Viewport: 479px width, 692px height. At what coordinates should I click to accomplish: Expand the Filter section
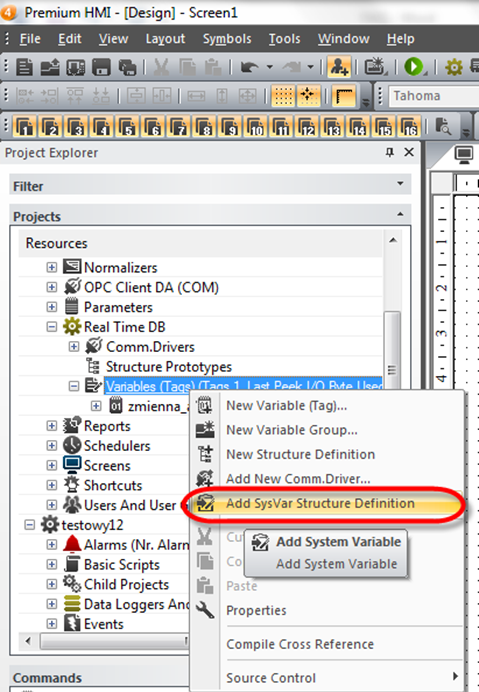pos(400,183)
